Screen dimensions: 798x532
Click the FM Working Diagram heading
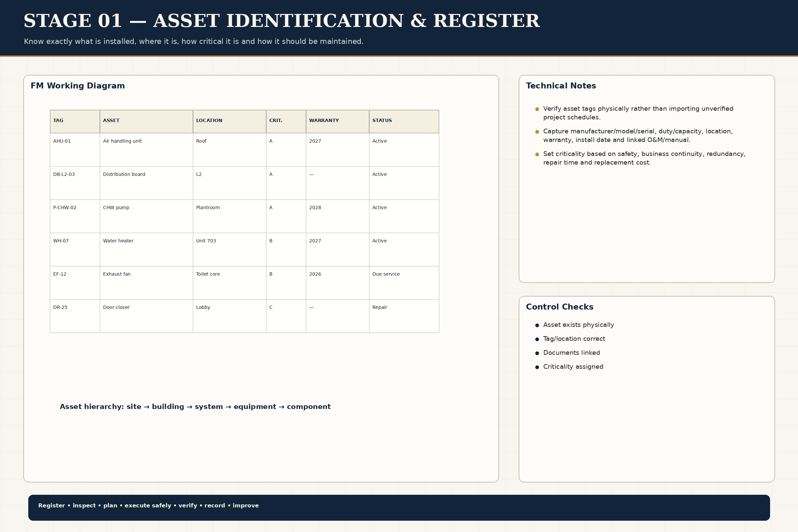pos(78,86)
